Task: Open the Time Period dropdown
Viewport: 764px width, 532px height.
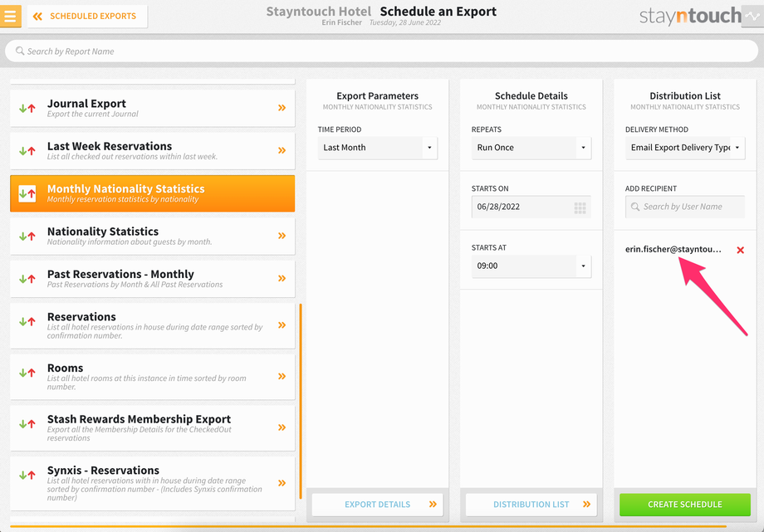Action: tap(378, 148)
